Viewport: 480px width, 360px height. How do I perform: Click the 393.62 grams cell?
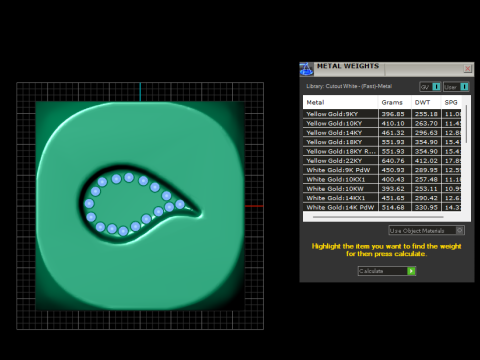[395, 189]
